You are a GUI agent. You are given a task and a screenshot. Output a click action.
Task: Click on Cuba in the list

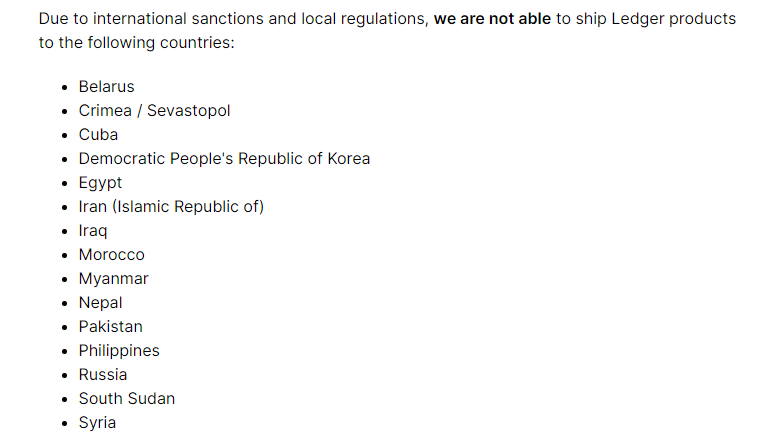coord(98,135)
